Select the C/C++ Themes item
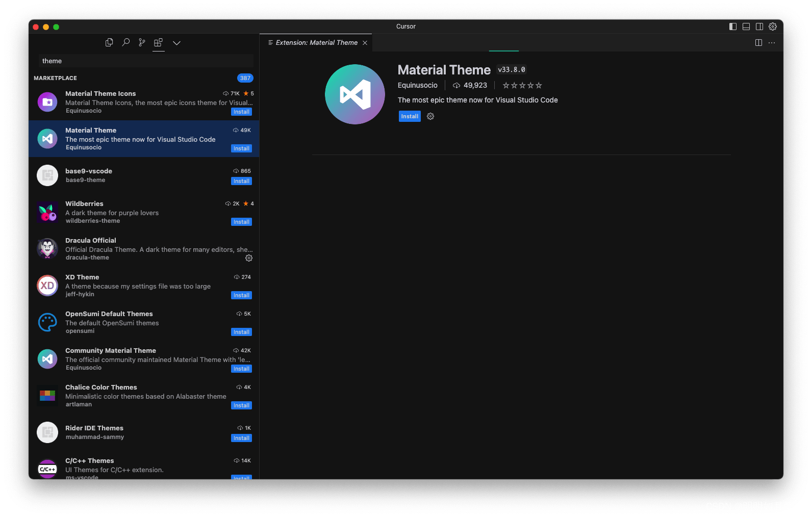The image size is (812, 517). 144,466
